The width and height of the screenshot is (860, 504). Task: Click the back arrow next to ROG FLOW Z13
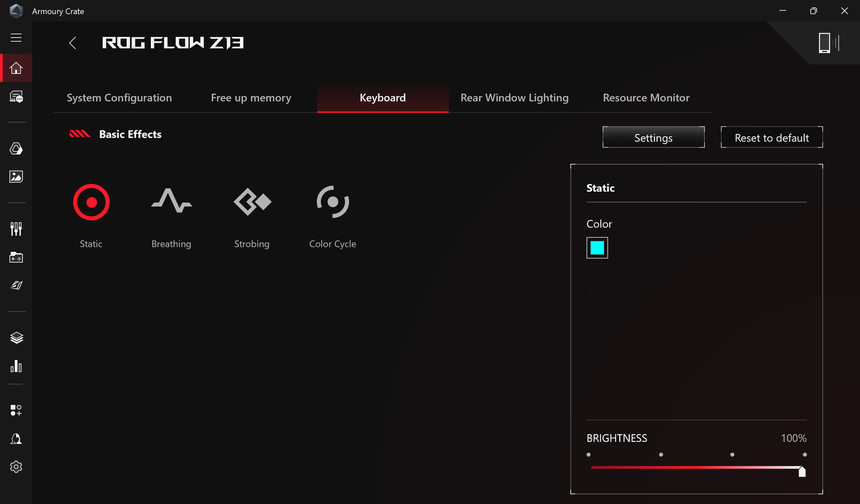(x=72, y=43)
